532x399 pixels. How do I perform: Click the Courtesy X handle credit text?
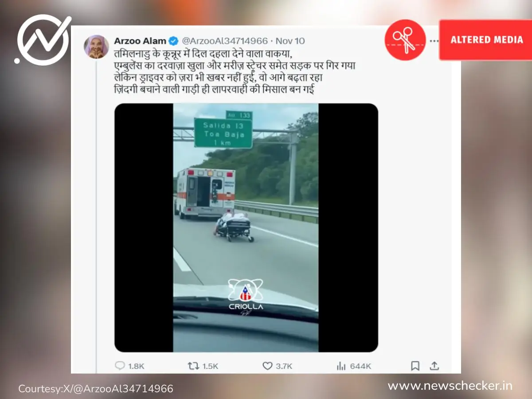tap(96, 389)
